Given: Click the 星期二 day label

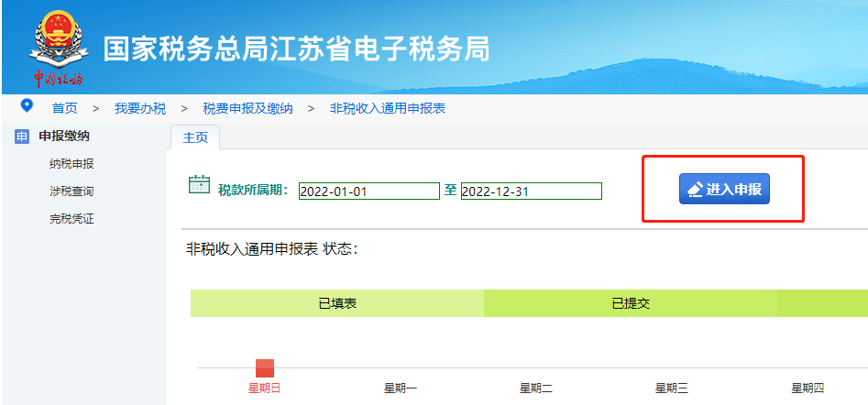Looking at the screenshot, I should coord(536,389).
